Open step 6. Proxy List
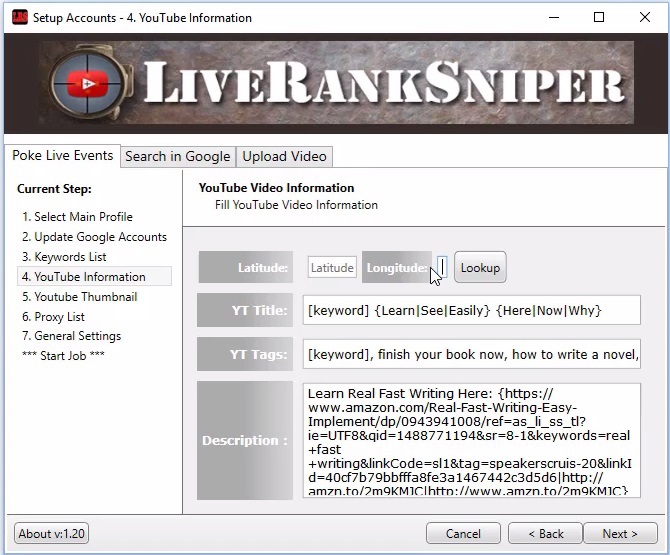This screenshot has height=555, width=670. pyautogui.click(x=53, y=317)
